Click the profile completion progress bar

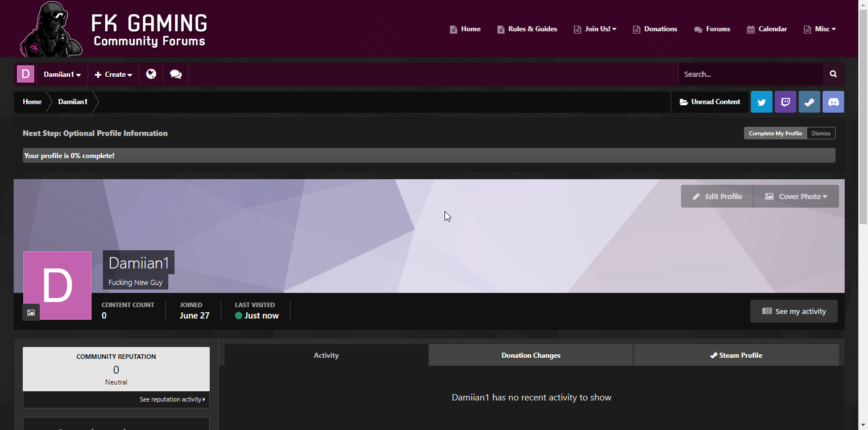(x=429, y=155)
